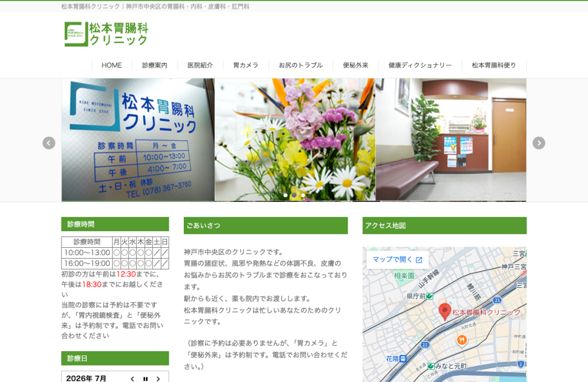Click the red clinic map pin
Viewport: 588px width, 382px height.
[x=445, y=312]
